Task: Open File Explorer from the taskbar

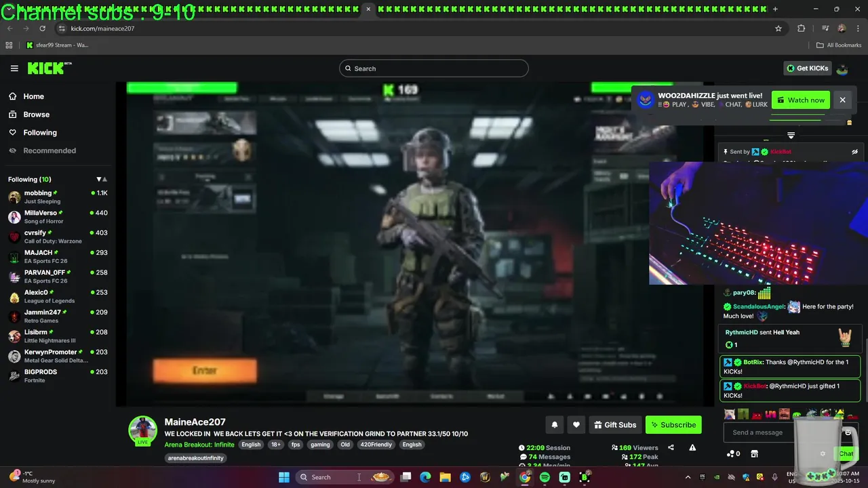Action: click(x=445, y=477)
